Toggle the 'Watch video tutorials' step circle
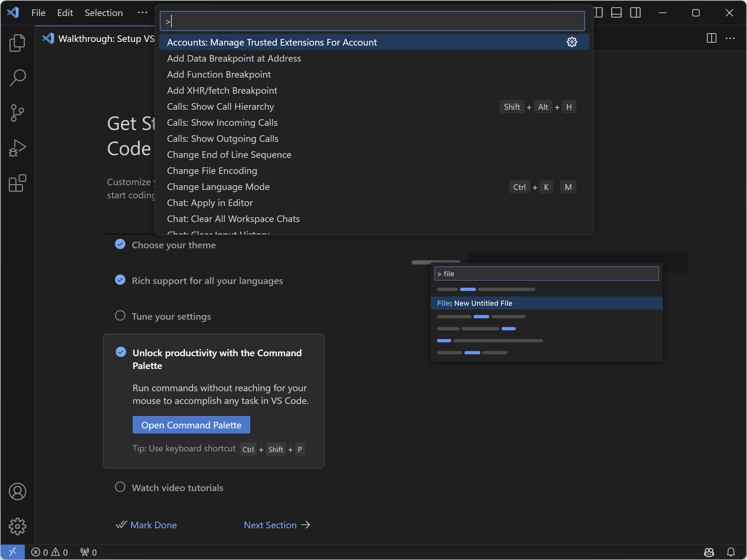 pyautogui.click(x=120, y=487)
